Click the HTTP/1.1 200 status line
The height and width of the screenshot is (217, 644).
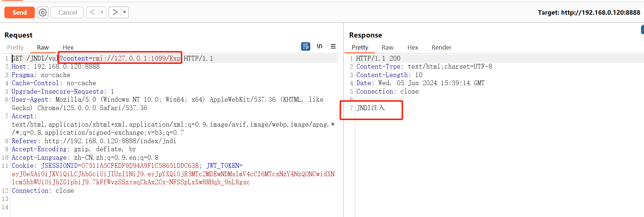pos(378,58)
